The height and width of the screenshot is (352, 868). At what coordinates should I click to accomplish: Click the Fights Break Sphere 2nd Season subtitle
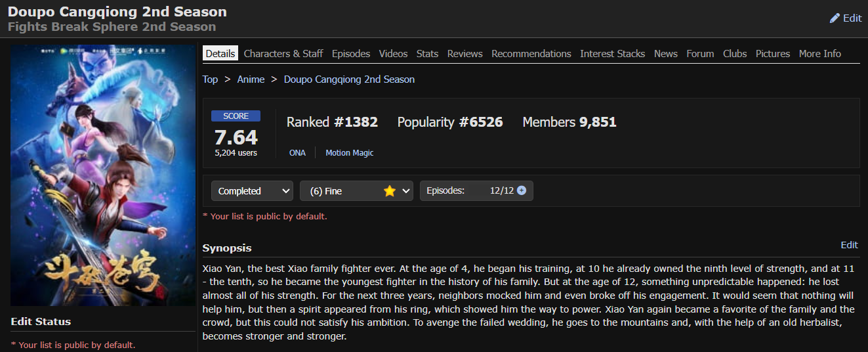point(112,27)
